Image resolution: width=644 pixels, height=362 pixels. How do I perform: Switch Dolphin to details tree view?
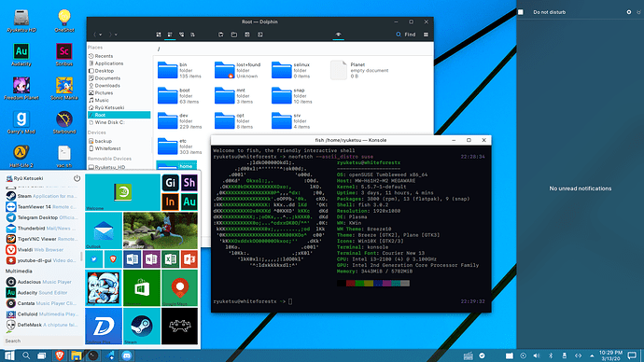click(181, 35)
